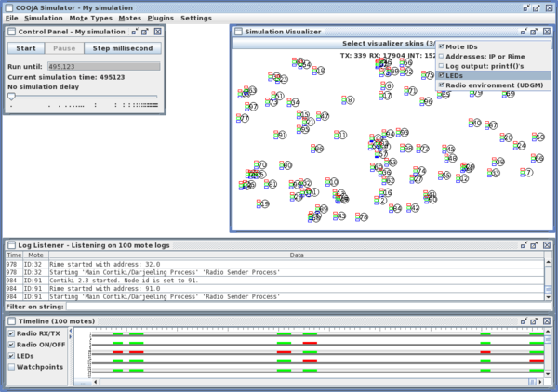Open the Motes menu
Image resolution: width=558 pixels, height=392 pixels.
click(x=129, y=18)
